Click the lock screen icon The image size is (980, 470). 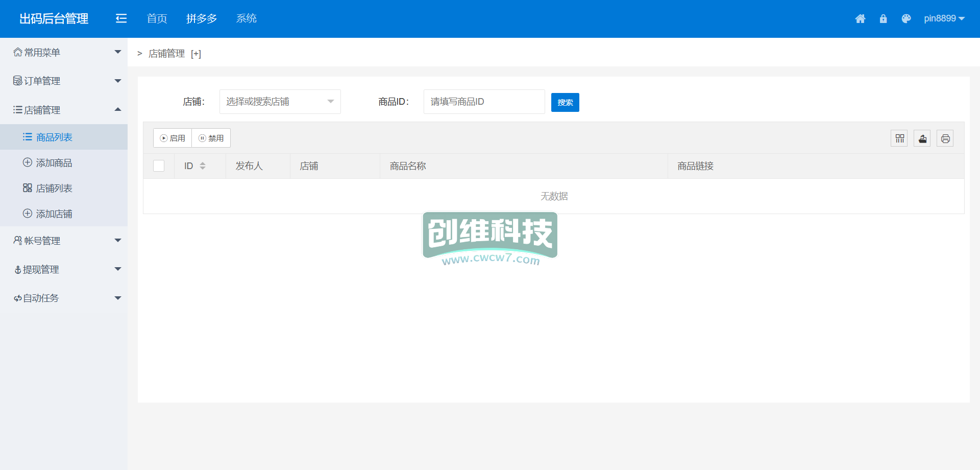pyautogui.click(x=883, y=19)
